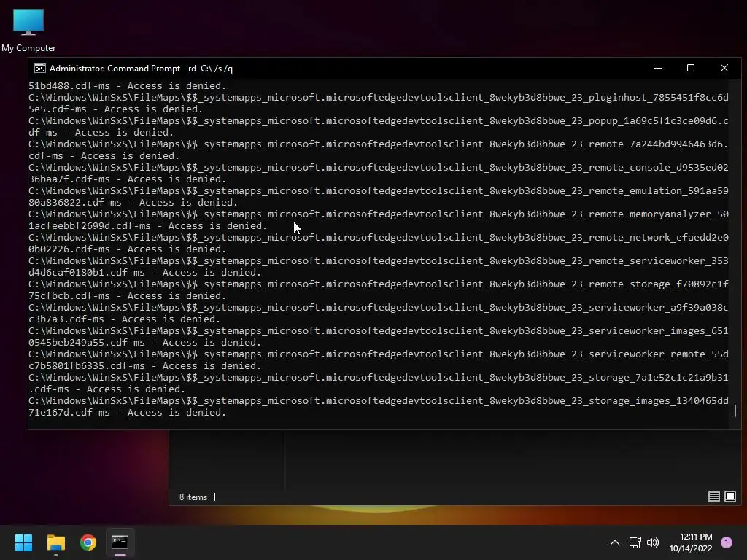Maximize the Command Prompt window
This screenshot has width=747, height=560.
click(x=691, y=68)
